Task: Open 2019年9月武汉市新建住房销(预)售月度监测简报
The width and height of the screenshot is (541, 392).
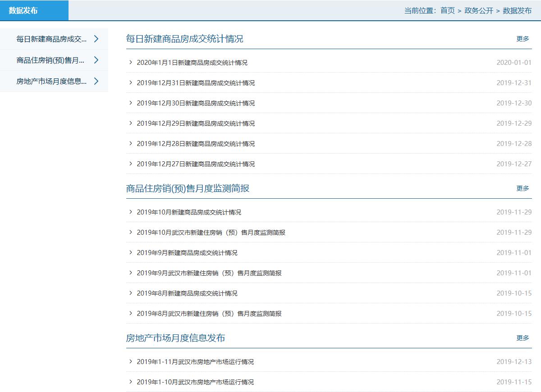Action: (209, 273)
